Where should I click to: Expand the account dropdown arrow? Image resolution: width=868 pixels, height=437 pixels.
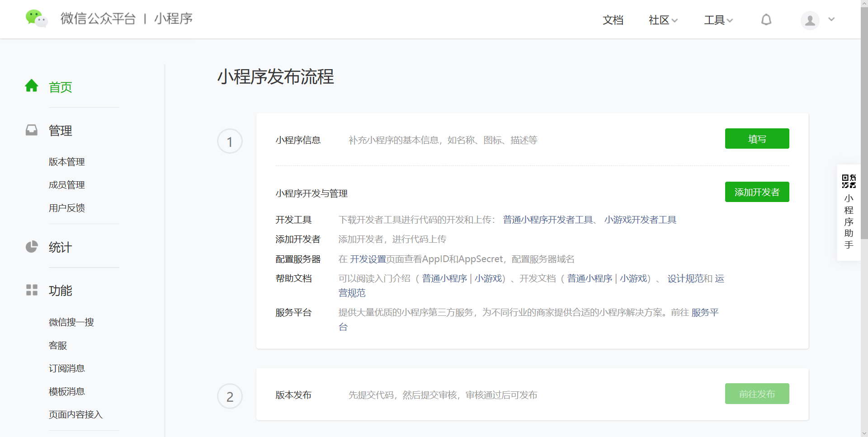point(831,19)
